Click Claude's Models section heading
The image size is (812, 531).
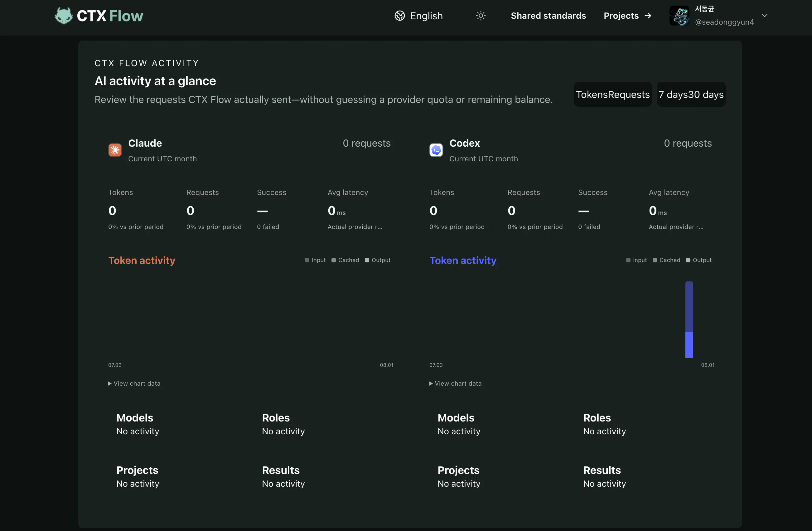tap(135, 418)
